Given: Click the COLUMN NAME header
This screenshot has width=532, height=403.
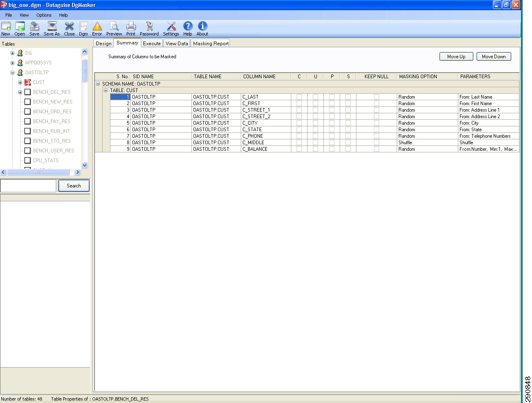Looking at the screenshot, I should (x=266, y=77).
